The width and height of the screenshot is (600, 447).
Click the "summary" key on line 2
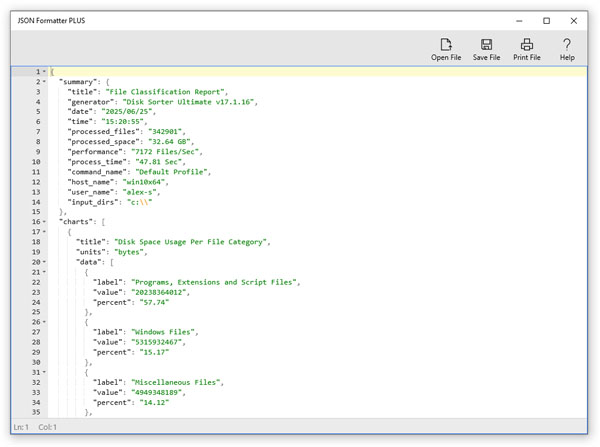pyautogui.click(x=78, y=82)
